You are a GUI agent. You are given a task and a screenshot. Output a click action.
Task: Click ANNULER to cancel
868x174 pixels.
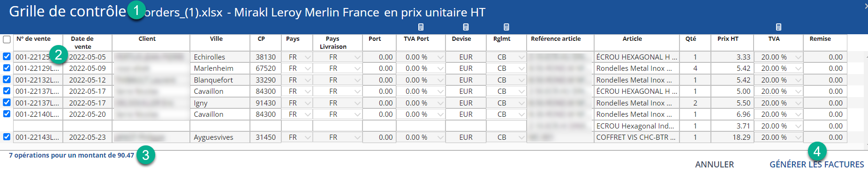point(714,165)
